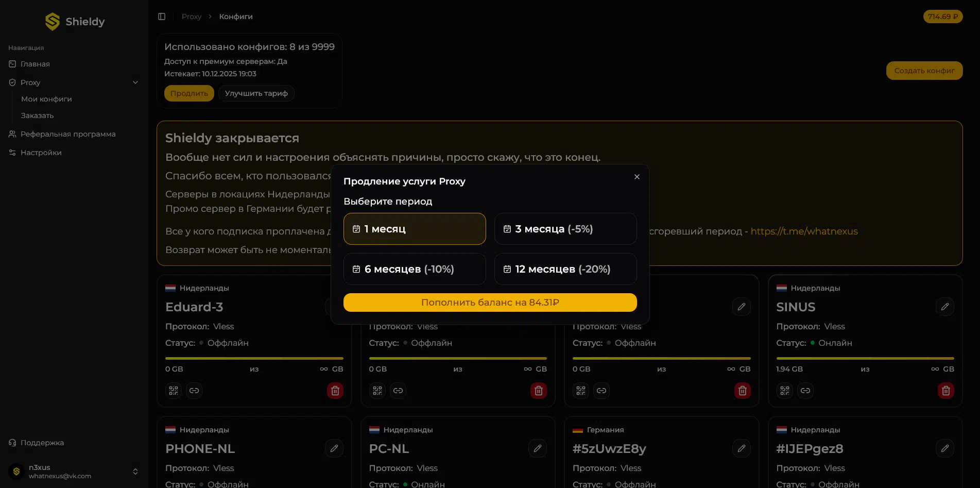Select the 6 months (-10%) option
Image resolution: width=980 pixels, height=488 pixels.
pos(415,269)
